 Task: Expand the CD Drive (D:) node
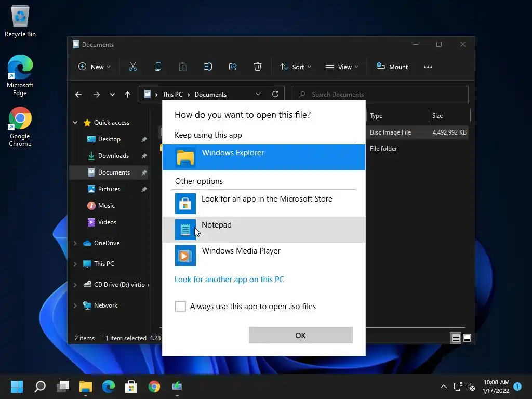(75, 285)
